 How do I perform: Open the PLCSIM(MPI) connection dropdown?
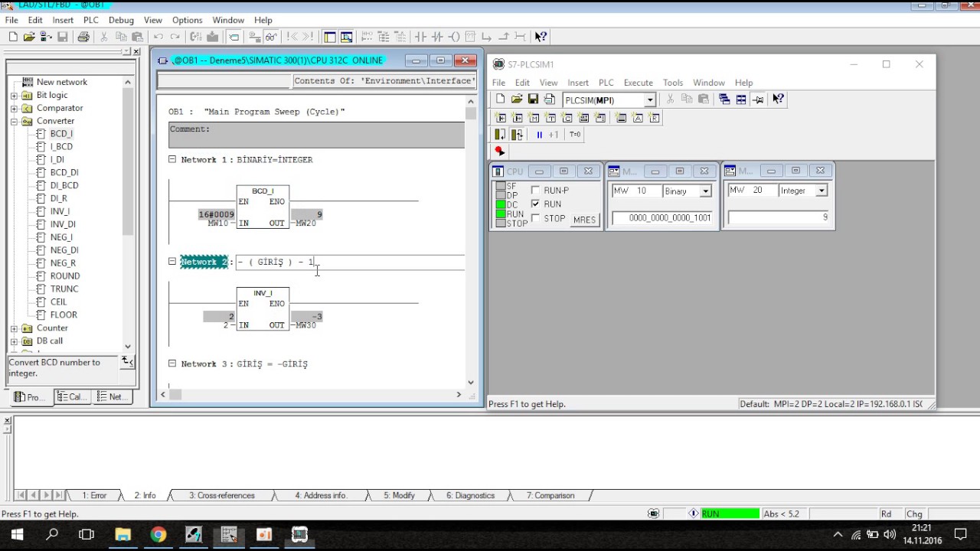[x=649, y=100]
